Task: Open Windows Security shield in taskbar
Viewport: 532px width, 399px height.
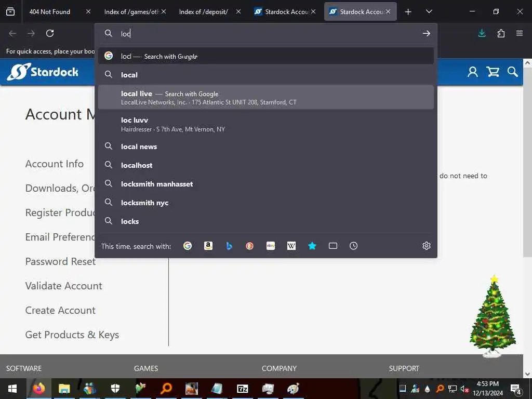Action: (115, 389)
